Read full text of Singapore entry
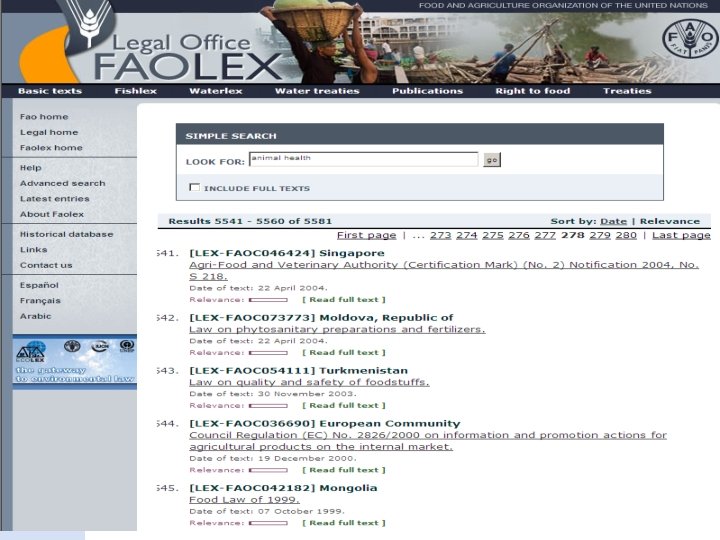The image size is (720, 540). (344, 300)
